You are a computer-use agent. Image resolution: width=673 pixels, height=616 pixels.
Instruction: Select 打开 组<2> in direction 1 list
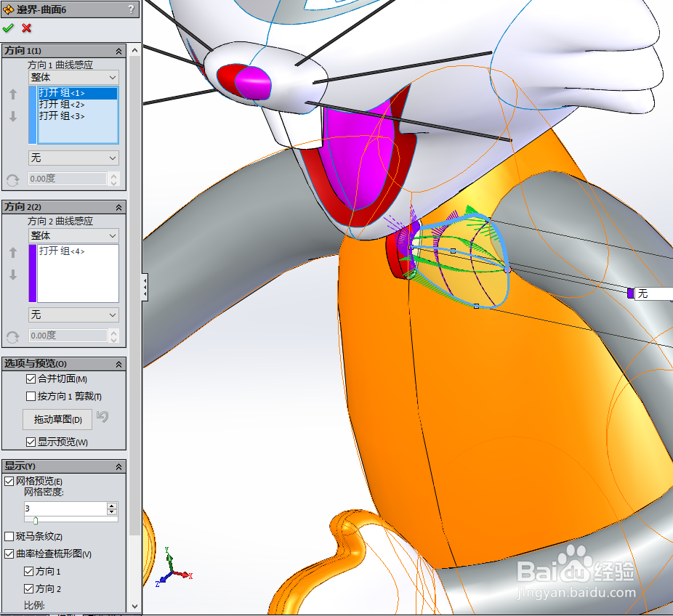click(x=78, y=105)
